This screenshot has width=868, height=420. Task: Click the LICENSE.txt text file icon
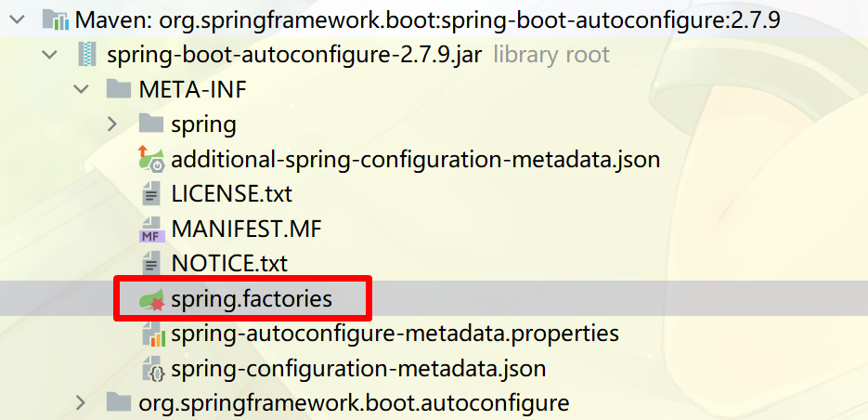tap(151, 193)
